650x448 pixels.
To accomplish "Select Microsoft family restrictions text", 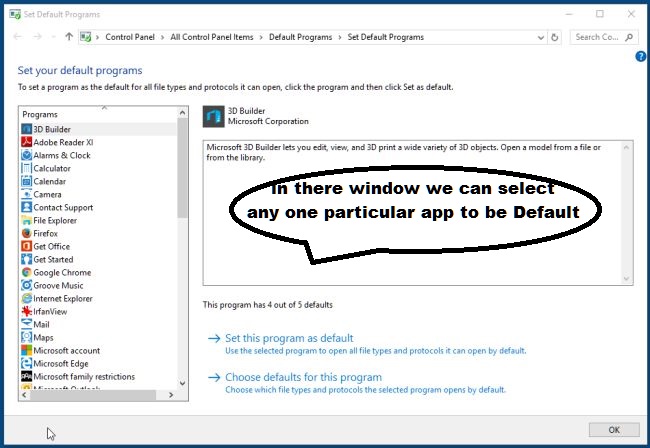I will pyautogui.click(x=84, y=377).
